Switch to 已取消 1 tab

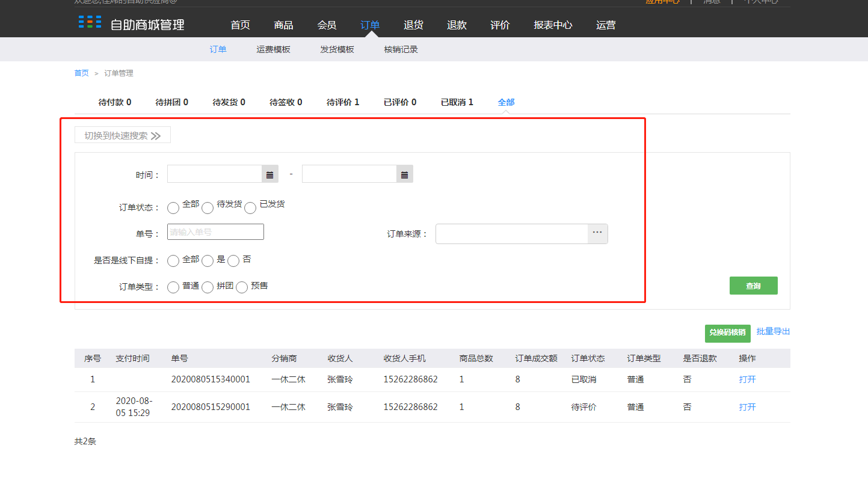457,102
